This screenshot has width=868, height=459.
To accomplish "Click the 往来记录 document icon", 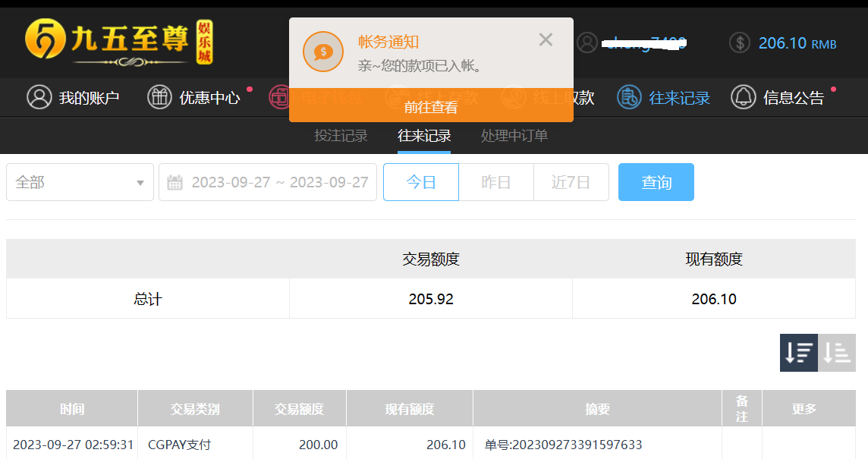I will click(x=630, y=97).
